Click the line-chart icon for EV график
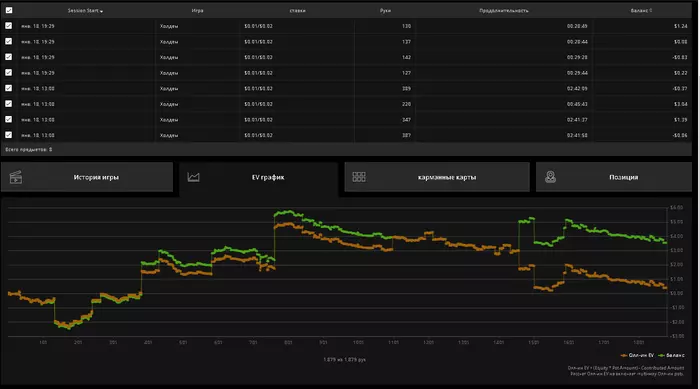 [x=193, y=177]
